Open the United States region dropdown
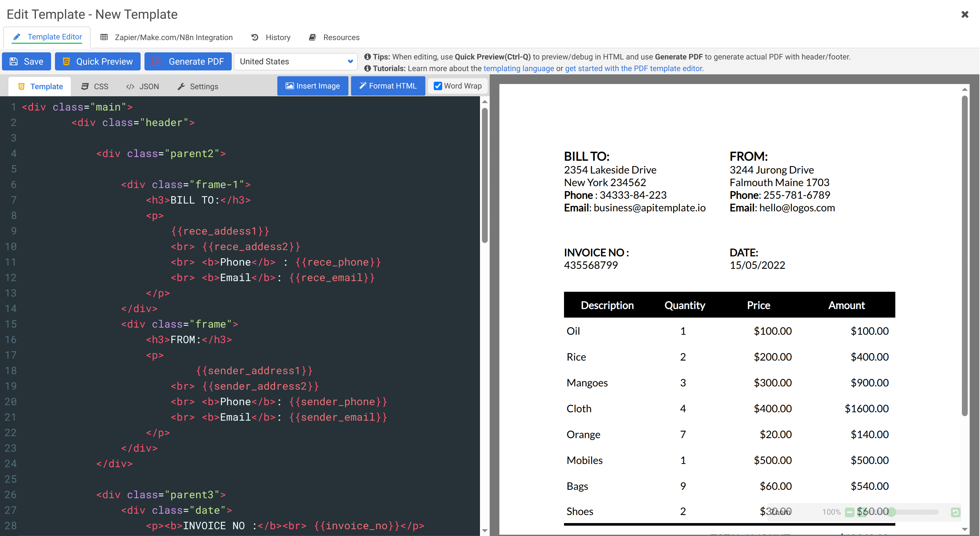The image size is (980, 536). 296,61
